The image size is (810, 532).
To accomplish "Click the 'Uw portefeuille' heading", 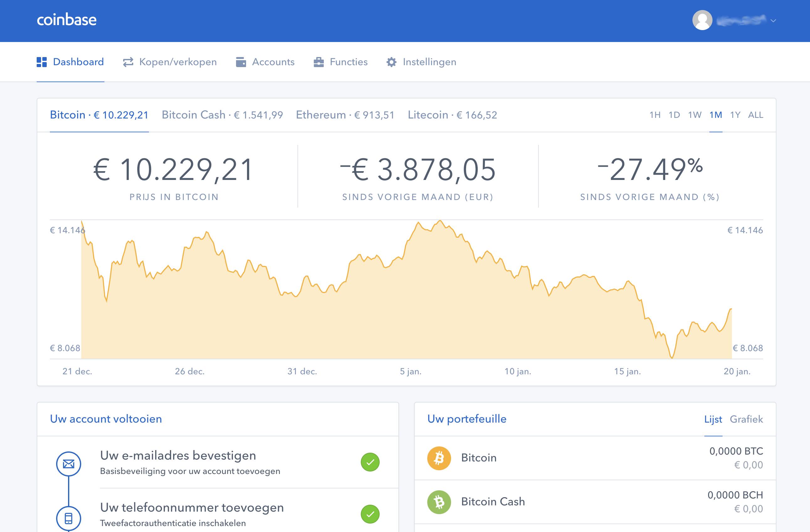I will tap(467, 419).
